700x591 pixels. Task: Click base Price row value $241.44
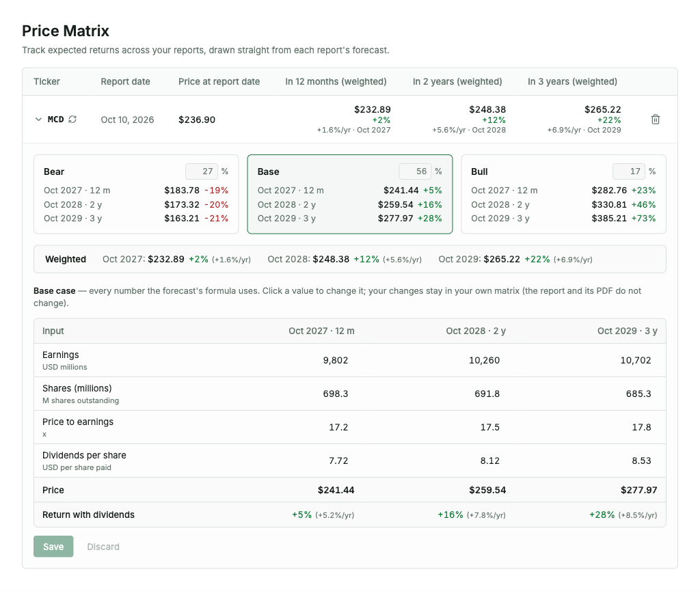(336, 490)
